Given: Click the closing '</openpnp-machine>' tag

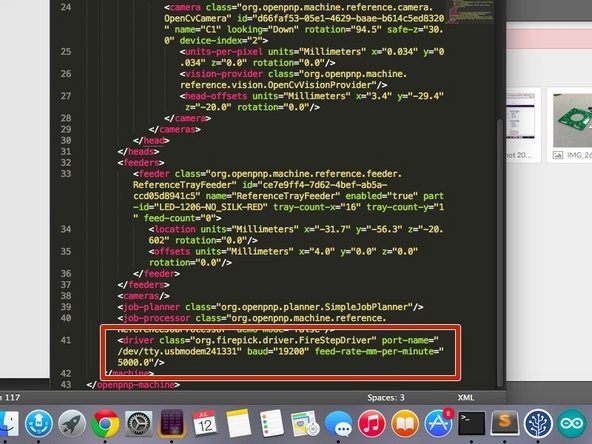Looking at the screenshot, I should coord(133,385).
